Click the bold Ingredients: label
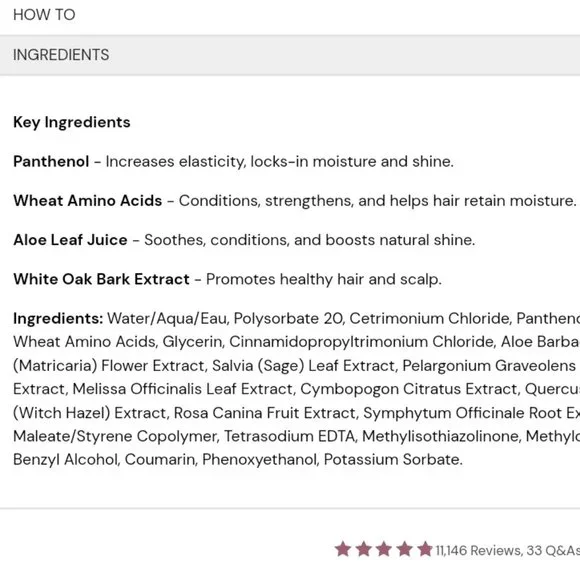 58,319
